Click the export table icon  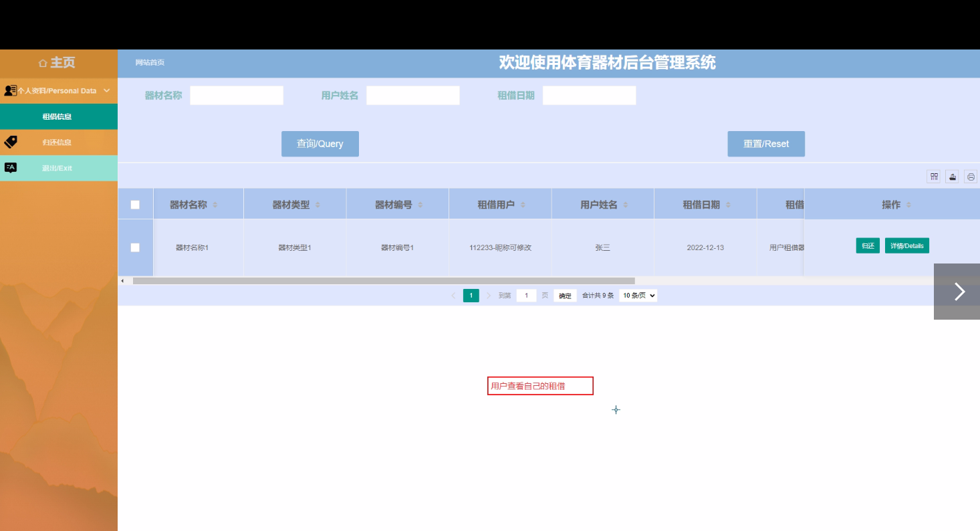pos(953,177)
